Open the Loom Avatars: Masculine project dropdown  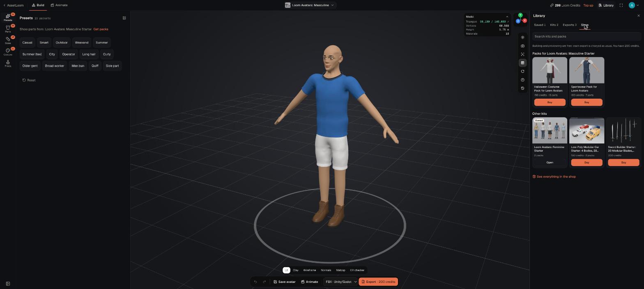pyautogui.click(x=310, y=5)
